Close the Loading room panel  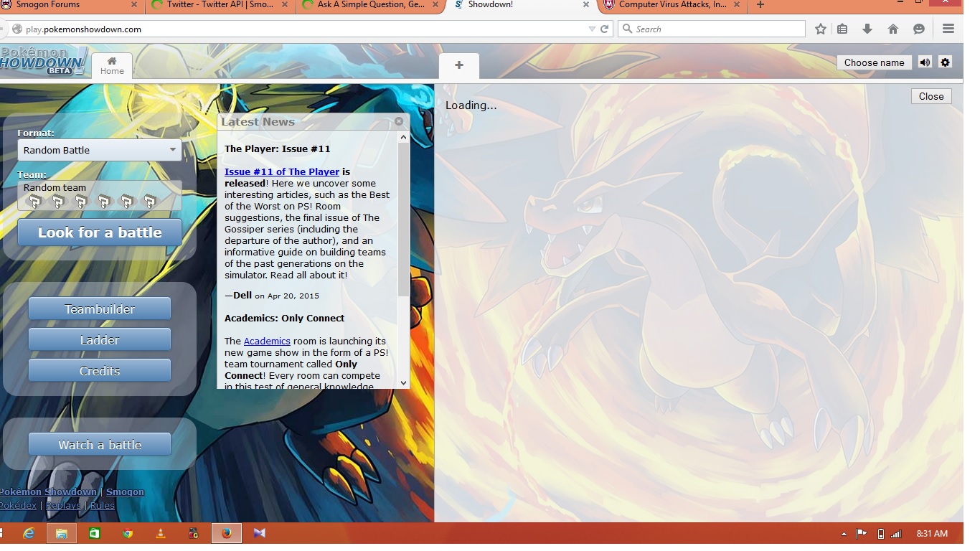pyautogui.click(x=931, y=96)
